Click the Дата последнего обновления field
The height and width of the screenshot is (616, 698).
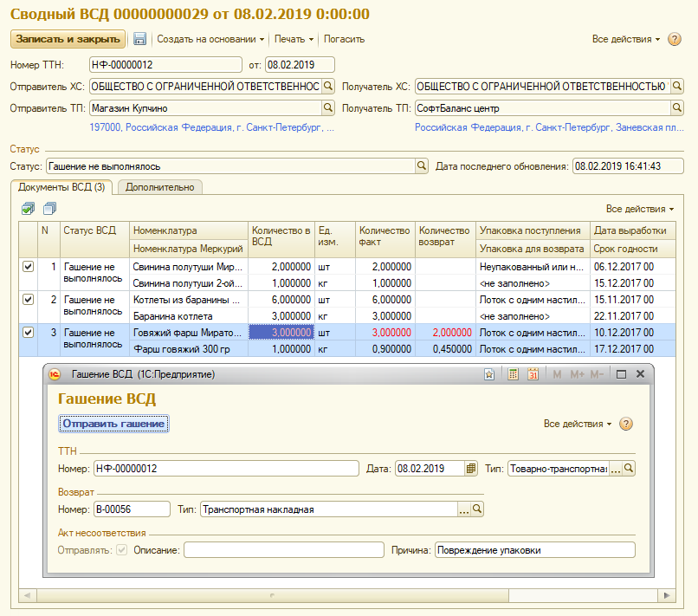click(628, 166)
